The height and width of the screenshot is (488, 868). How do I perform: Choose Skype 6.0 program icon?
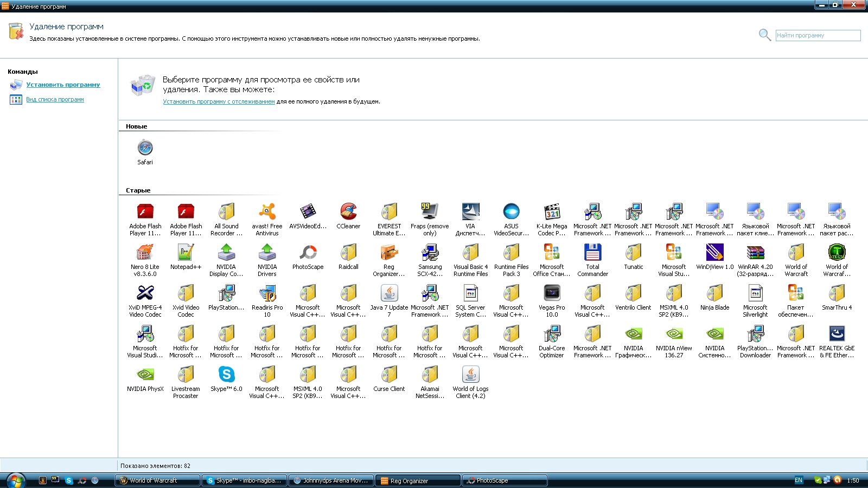tap(226, 374)
